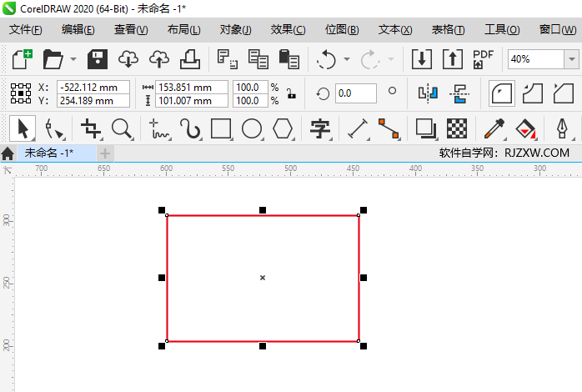Click the width field 153.851 mm
Image resolution: width=582 pixels, height=392 pixels.
pyautogui.click(x=192, y=88)
